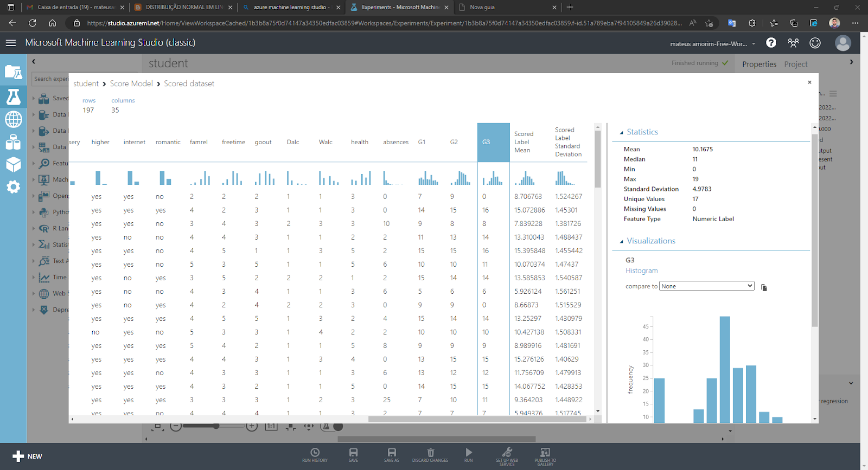The image size is (868, 470).
Task: Select the 'Scored Label Standard Deviation' column header
Action: [568, 142]
